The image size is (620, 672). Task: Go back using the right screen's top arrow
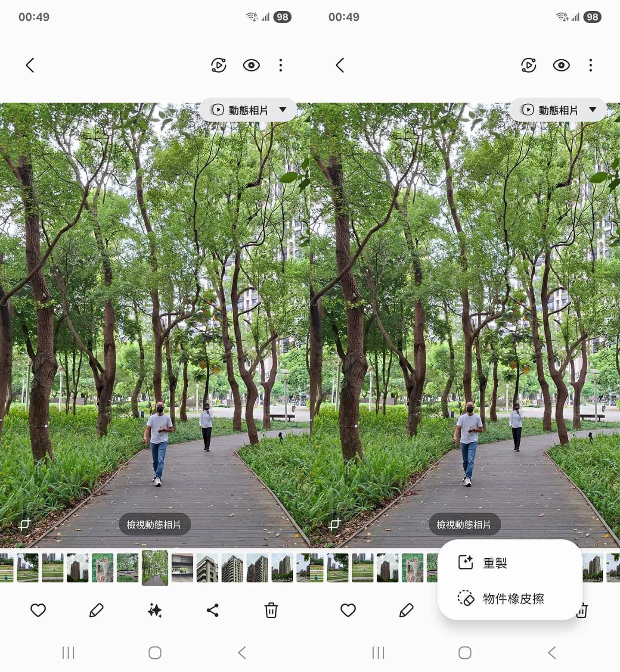click(340, 65)
